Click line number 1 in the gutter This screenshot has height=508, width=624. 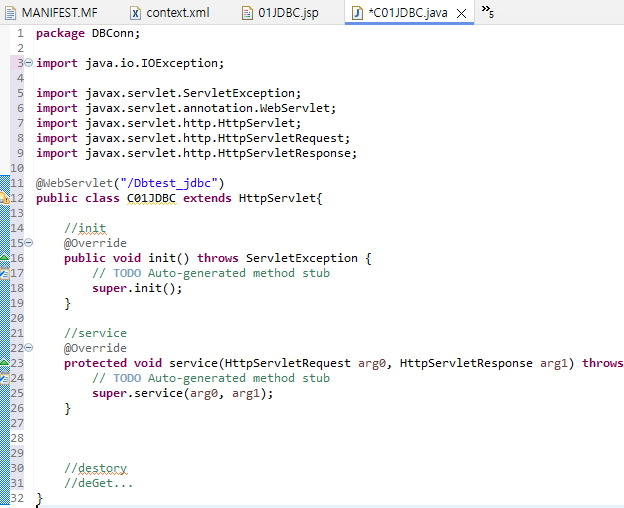[20, 33]
